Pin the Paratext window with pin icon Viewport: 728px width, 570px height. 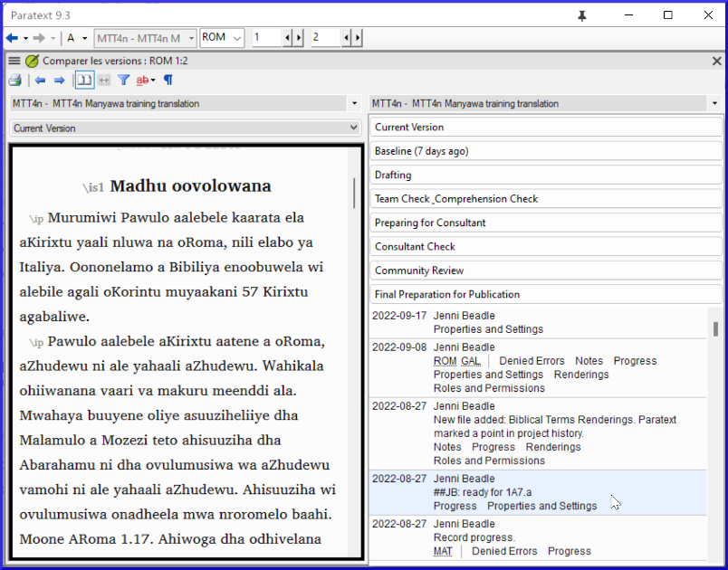point(582,15)
